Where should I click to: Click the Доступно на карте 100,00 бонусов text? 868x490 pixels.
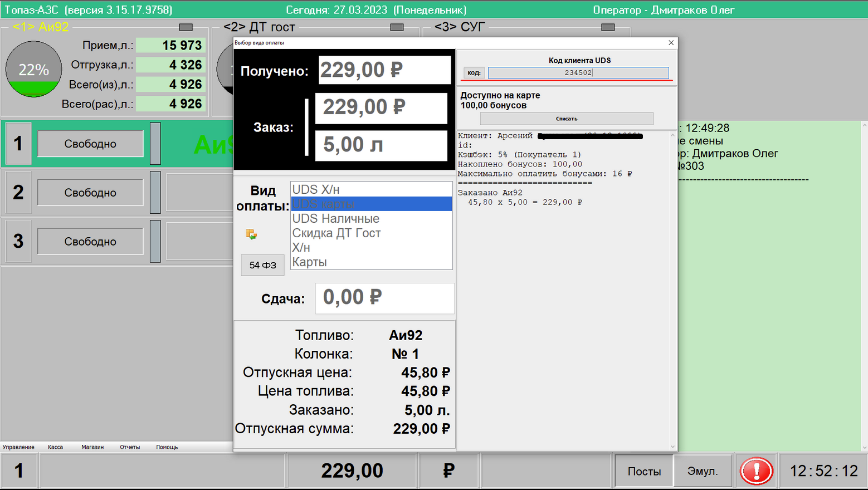(500, 100)
